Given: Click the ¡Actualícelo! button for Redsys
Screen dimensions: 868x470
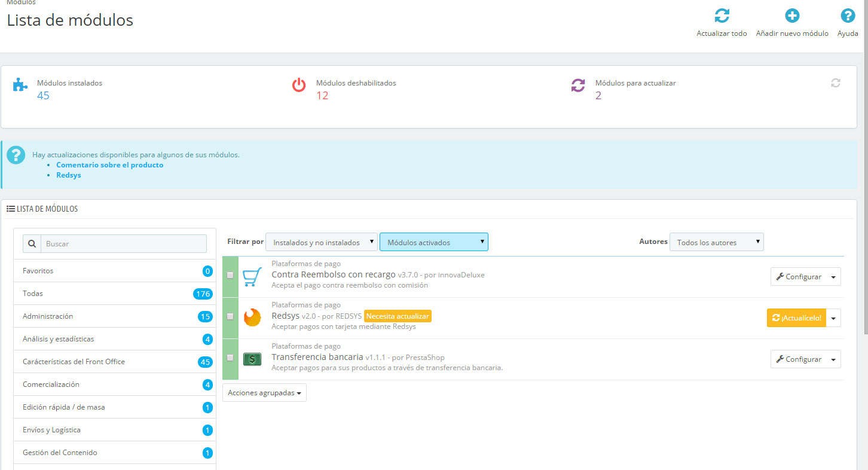Looking at the screenshot, I should point(796,318).
